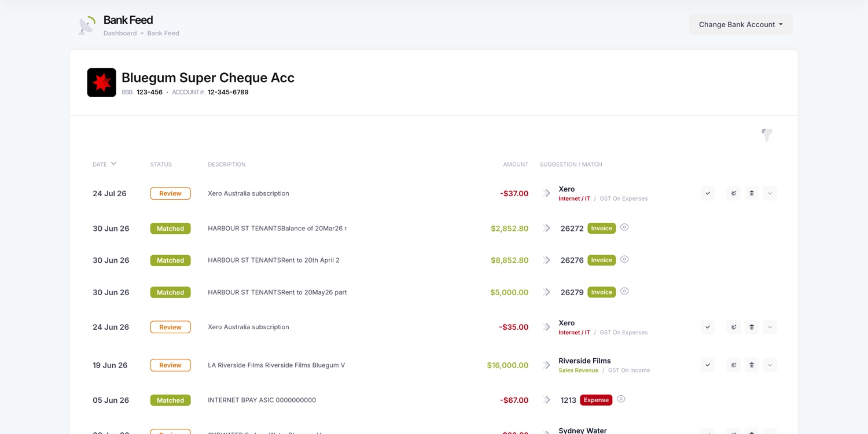
Task: Click invoice number 26279
Action: [x=572, y=292]
